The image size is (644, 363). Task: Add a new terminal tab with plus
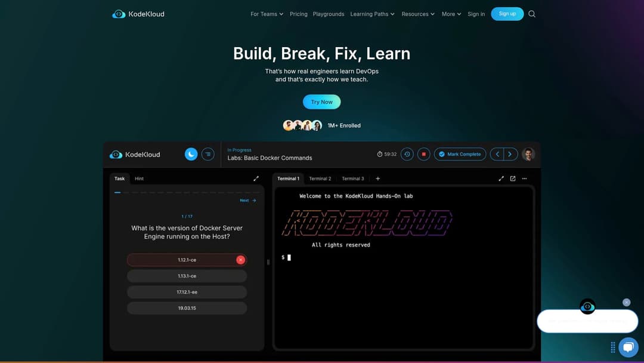coord(378,179)
